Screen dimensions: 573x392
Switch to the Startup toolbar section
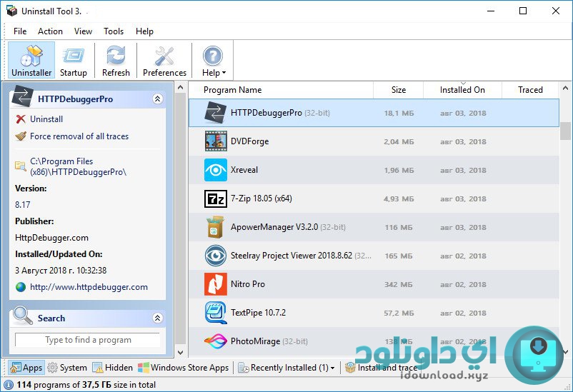tap(74, 60)
